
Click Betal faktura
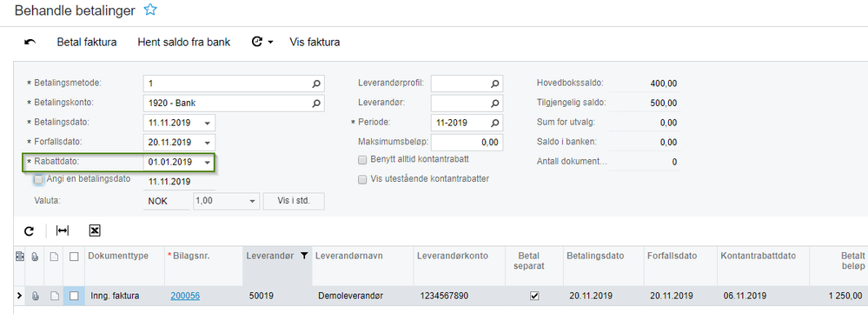pyautogui.click(x=87, y=42)
